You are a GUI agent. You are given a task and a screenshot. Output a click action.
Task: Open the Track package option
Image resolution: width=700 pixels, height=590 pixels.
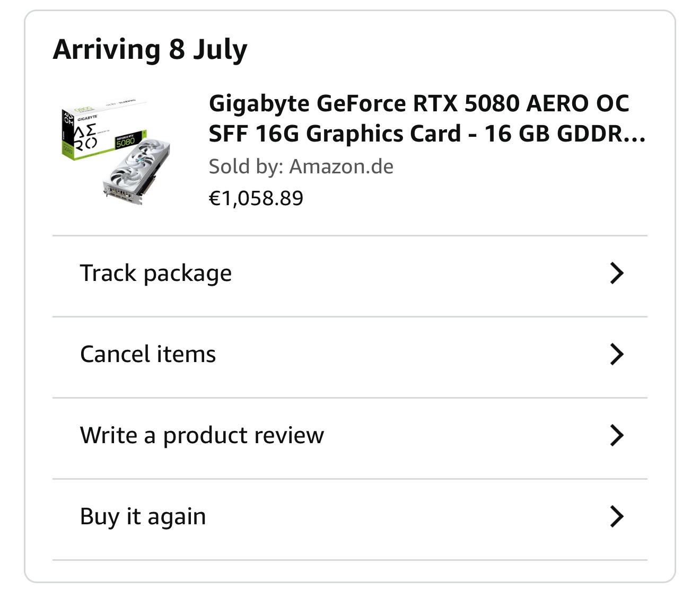coord(156,274)
